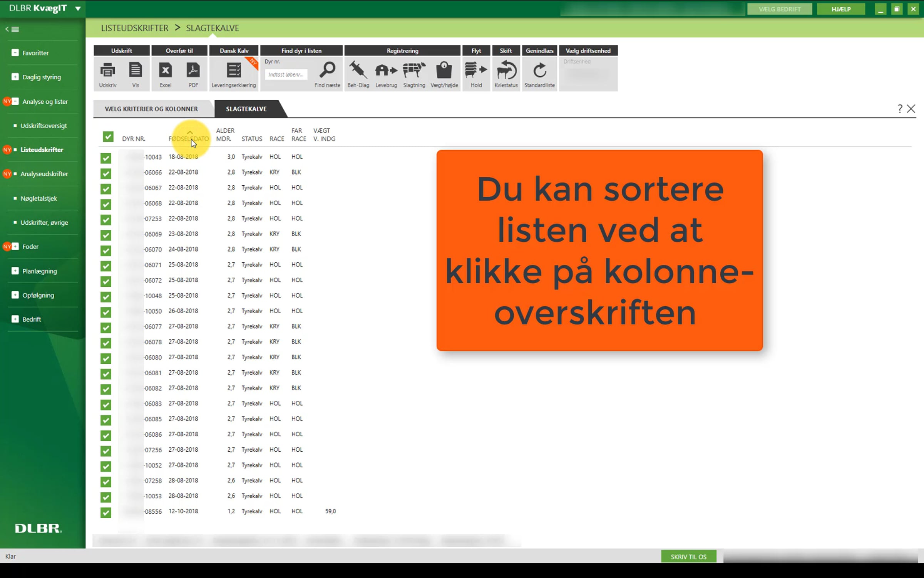924x578 pixels.
Task: Sort by the Race column header
Action: 277,139
